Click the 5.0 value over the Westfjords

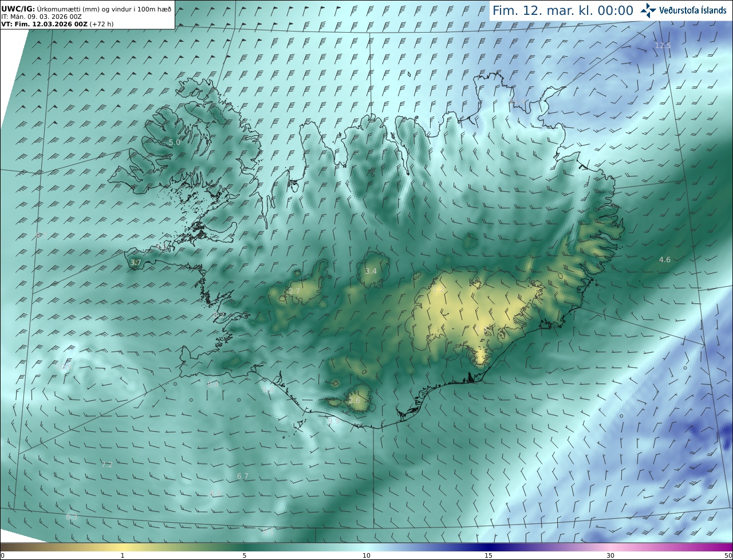(x=175, y=142)
